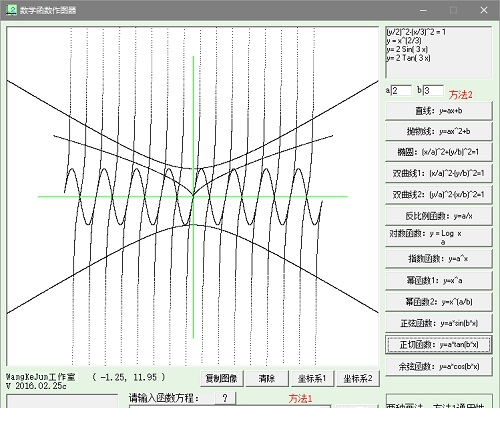Click the red 方法2 label
The height and width of the screenshot is (424, 500).
(461, 95)
